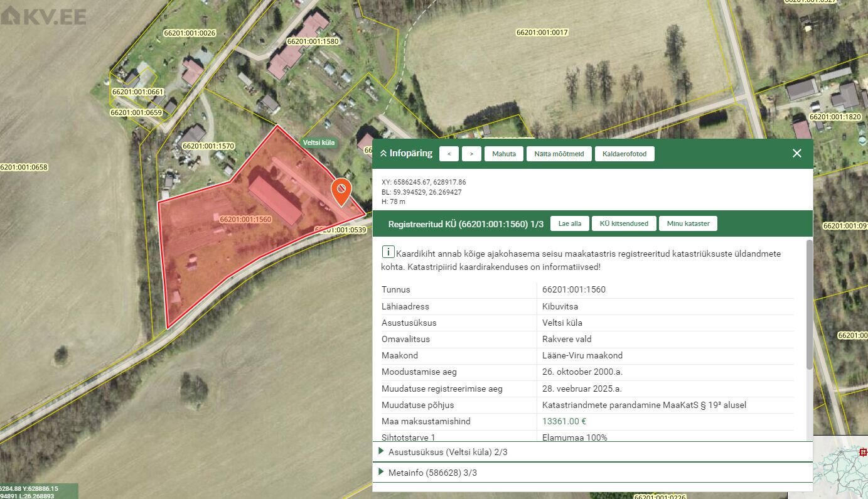Open Minu kataster
Image resolution: width=868 pixels, height=499 pixels.
point(688,223)
